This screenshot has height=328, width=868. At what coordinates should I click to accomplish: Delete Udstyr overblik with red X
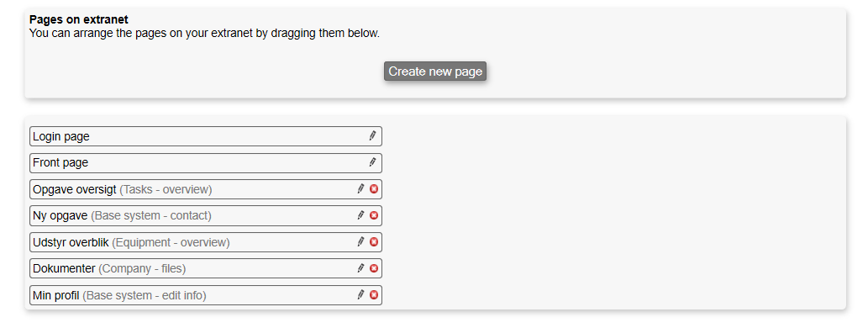click(x=374, y=241)
